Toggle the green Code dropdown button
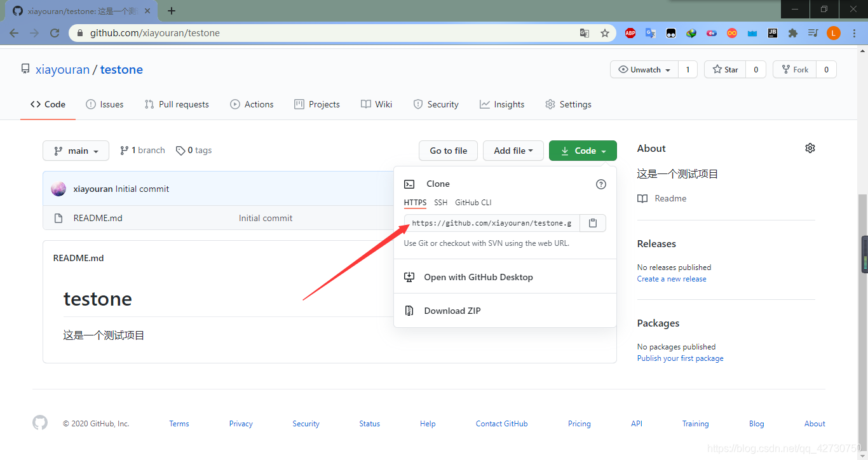Image resolution: width=868 pixels, height=460 pixels. [583, 151]
